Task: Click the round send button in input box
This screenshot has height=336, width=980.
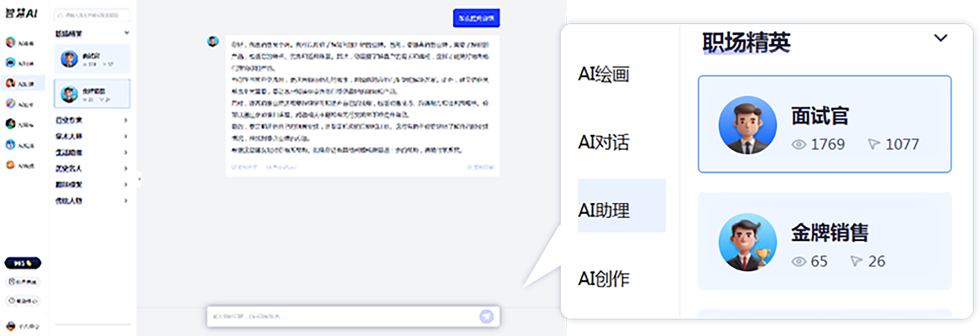Action: coord(487,317)
